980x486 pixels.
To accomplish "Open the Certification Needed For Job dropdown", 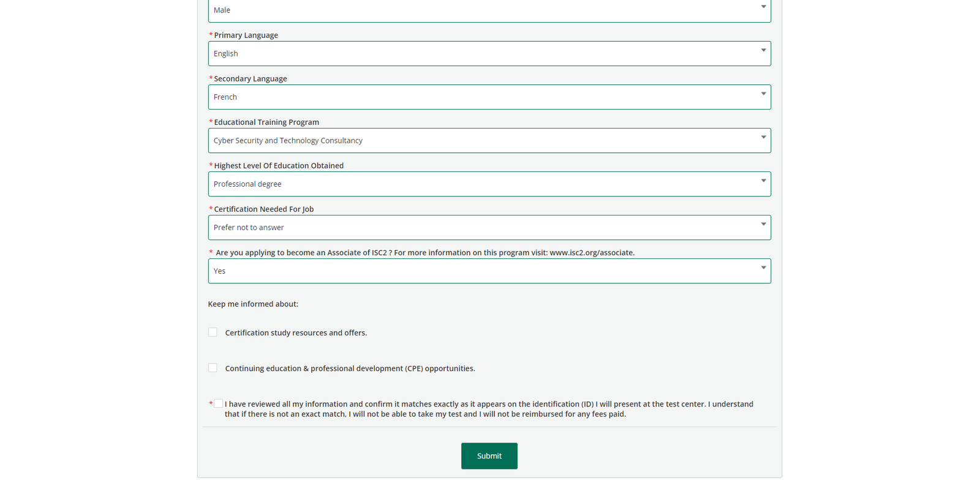I will [x=489, y=227].
